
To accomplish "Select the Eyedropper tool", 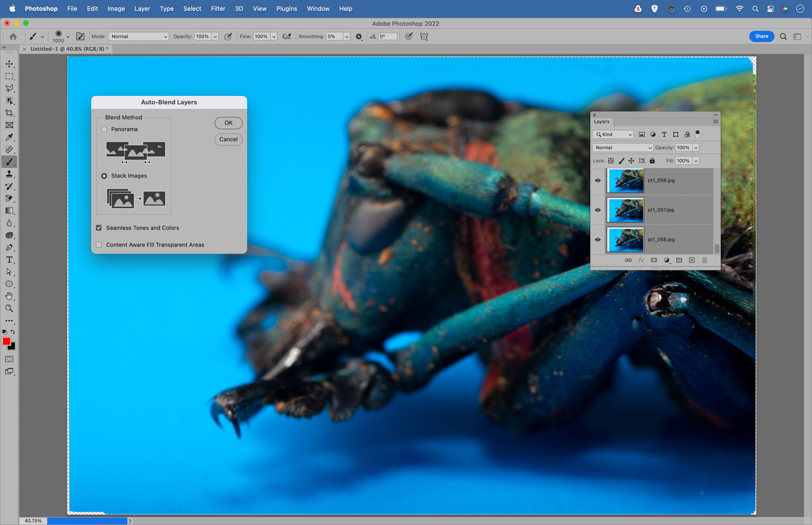I will coord(9,137).
